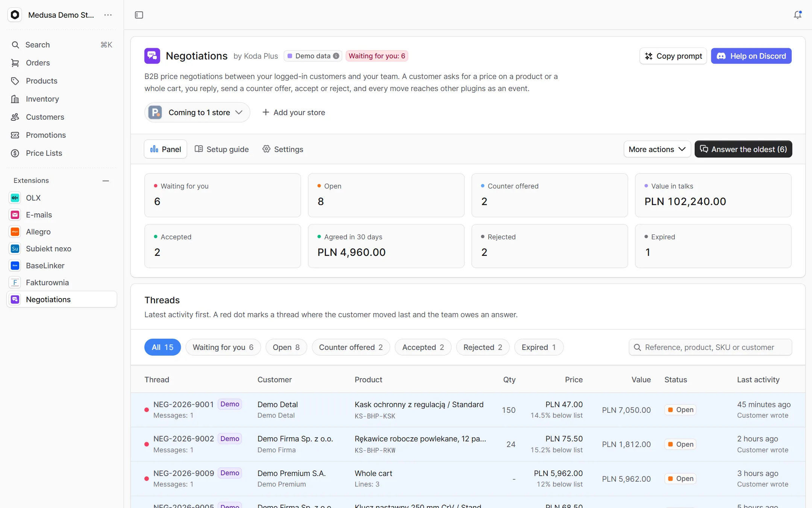Click the Inventory building icon
Image resolution: width=812 pixels, height=508 pixels.
coord(15,99)
